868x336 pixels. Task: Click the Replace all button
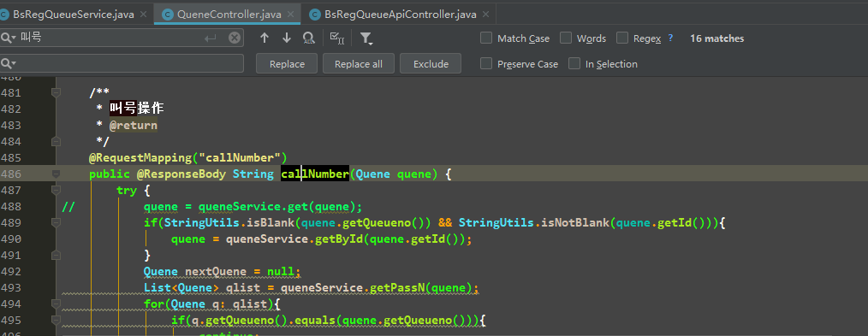pyautogui.click(x=358, y=63)
